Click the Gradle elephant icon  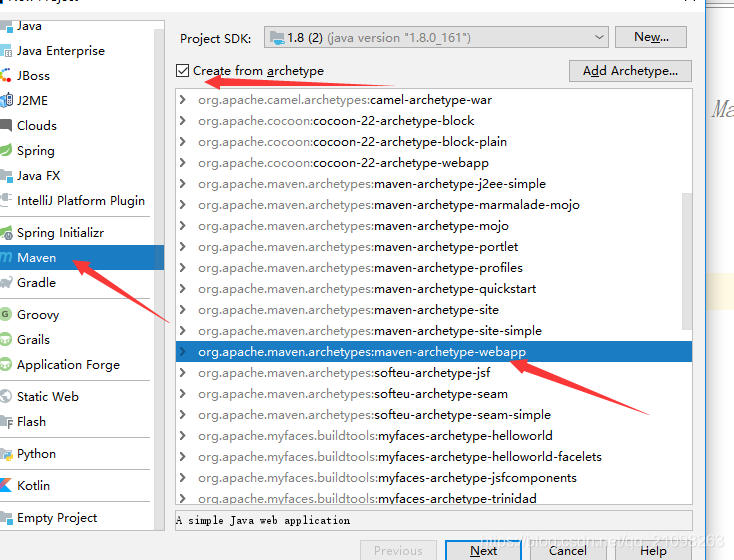[x=6, y=282]
